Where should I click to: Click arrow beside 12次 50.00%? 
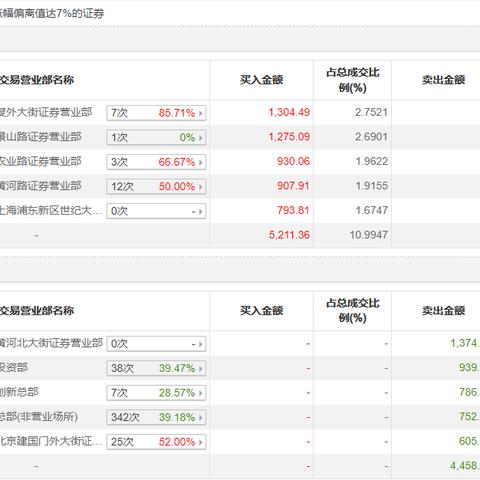[201, 187]
